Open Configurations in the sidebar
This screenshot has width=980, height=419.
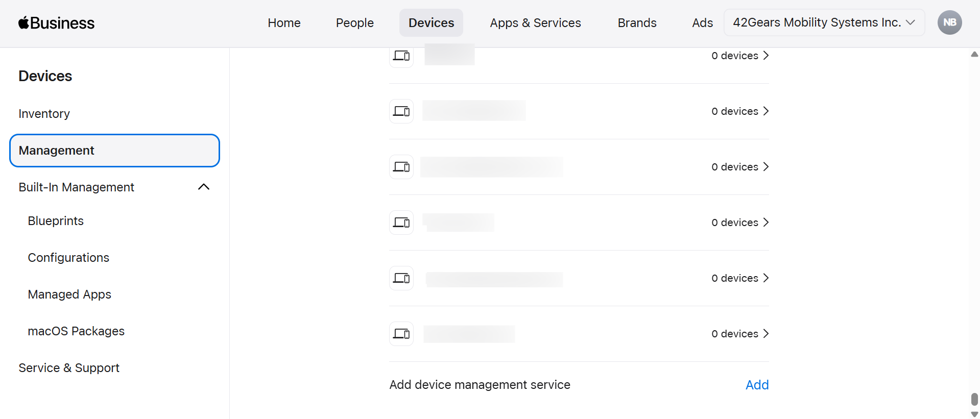[x=68, y=258]
